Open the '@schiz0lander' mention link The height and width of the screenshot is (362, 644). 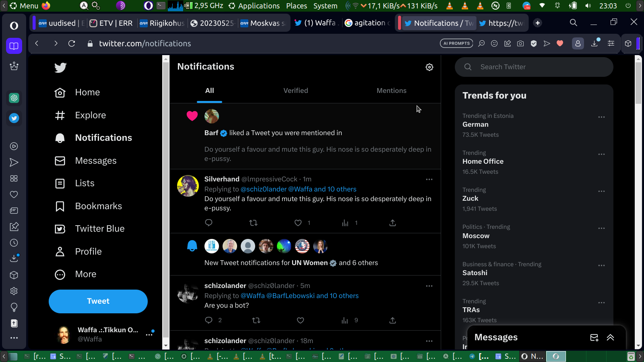coord(264,189)
